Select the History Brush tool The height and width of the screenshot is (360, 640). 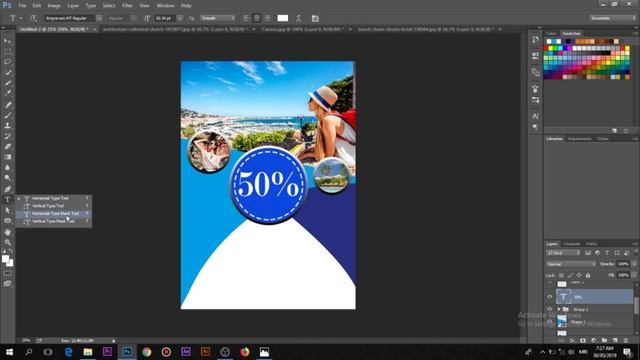pos(7,136)
